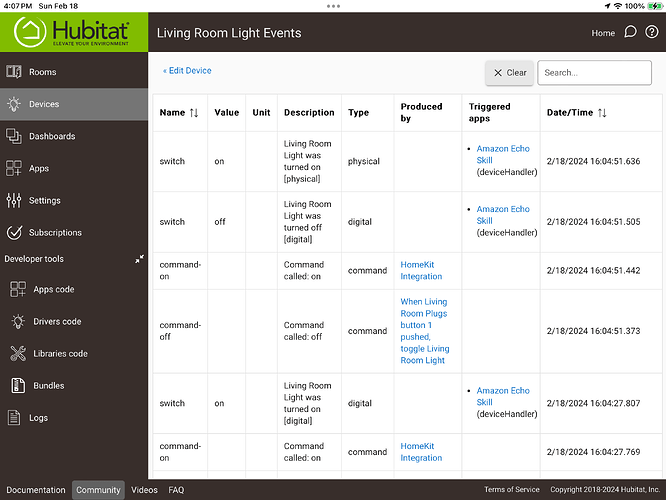Click the Drivers code icon
The width and height of the screenshot is (666, 500).
tap(18, 322)
